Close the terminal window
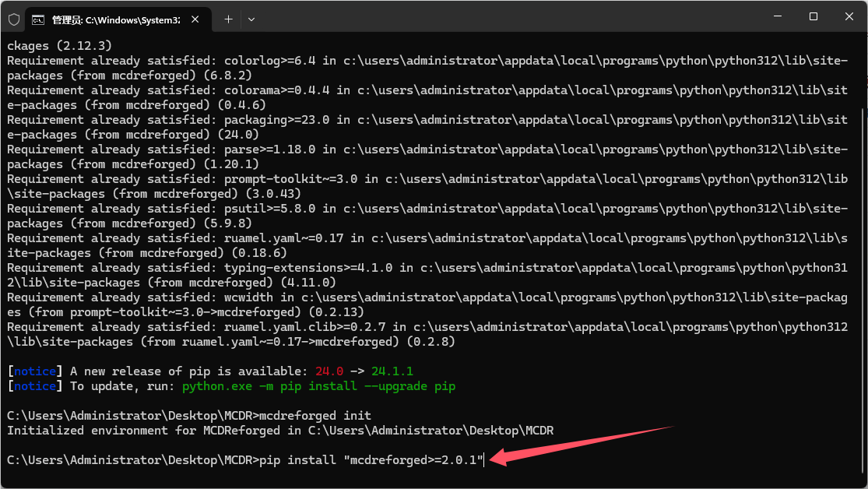This screenshot has height=489, width=868. 849,16
